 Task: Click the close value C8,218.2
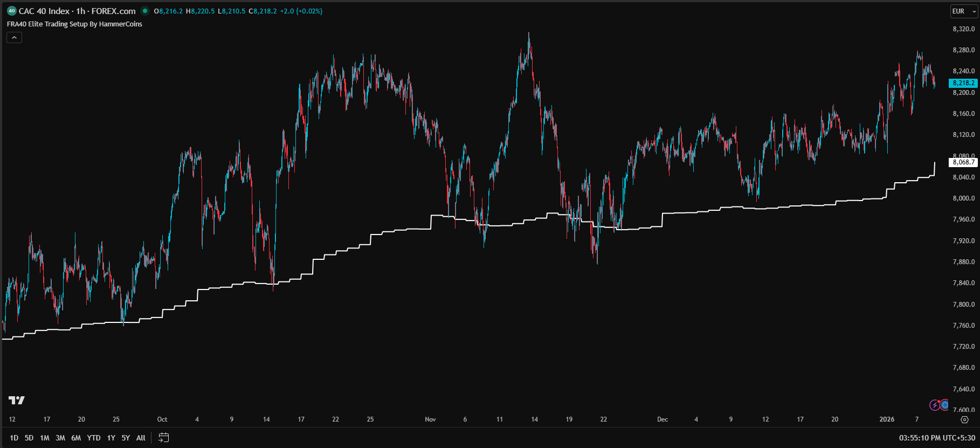click(x=263, y=11)
